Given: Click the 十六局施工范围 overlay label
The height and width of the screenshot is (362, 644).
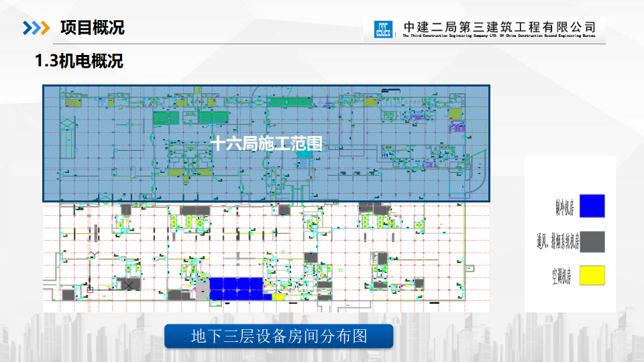Looking at the screenshot, I should coord(266,143).
